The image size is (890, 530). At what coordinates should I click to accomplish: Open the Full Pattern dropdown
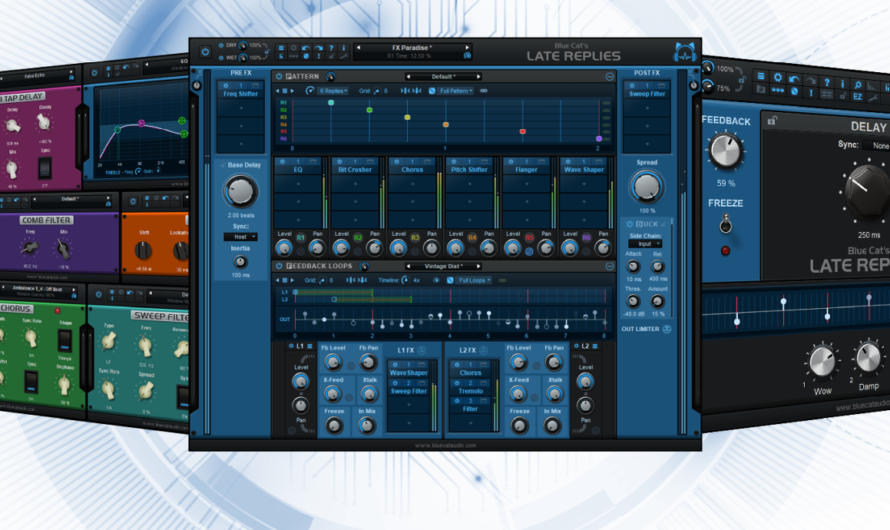tap(456, 91)
